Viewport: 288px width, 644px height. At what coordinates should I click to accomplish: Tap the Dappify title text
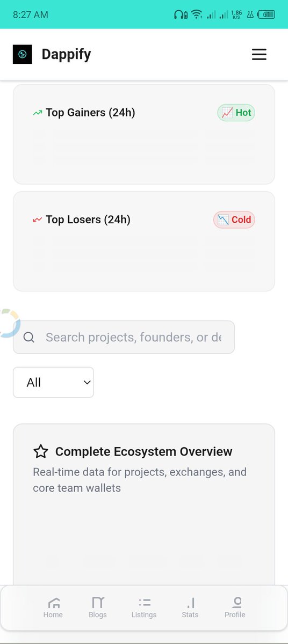(x=66, y=54)
